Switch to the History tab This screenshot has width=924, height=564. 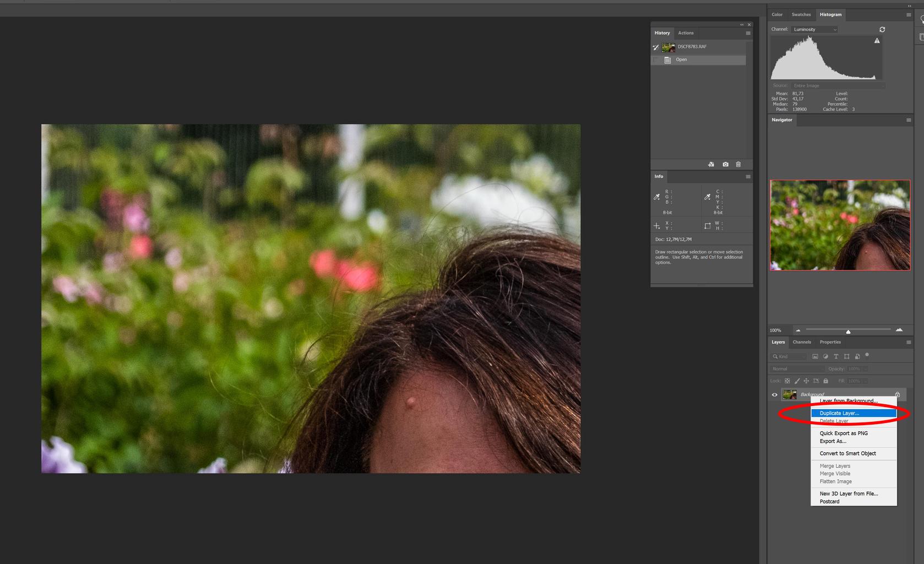[x=662, y=33]
